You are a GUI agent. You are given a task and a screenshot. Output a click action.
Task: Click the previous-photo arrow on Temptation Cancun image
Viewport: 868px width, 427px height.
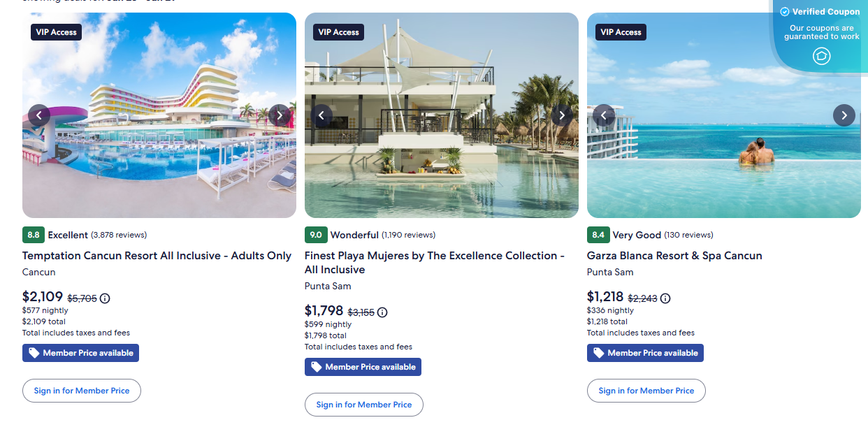click(39, 115)
